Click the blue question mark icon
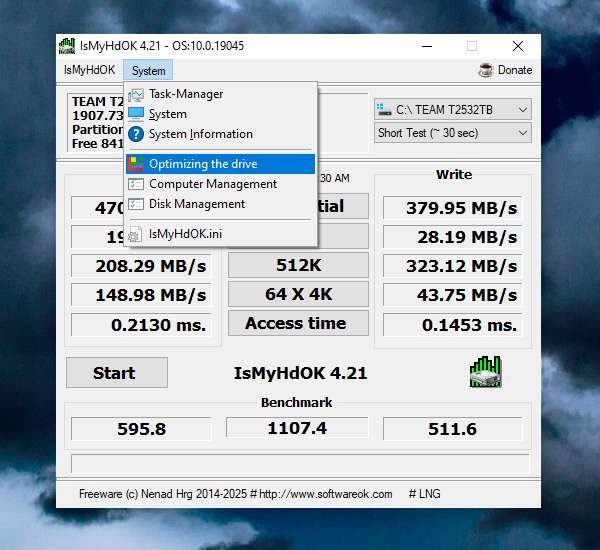 (x=136, y=134)
